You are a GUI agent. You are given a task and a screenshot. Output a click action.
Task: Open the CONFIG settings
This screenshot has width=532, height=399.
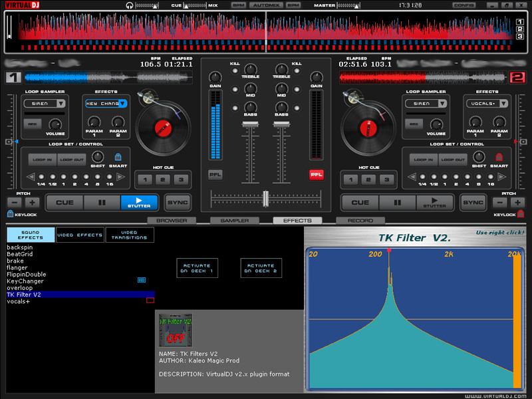pos(464,5)
